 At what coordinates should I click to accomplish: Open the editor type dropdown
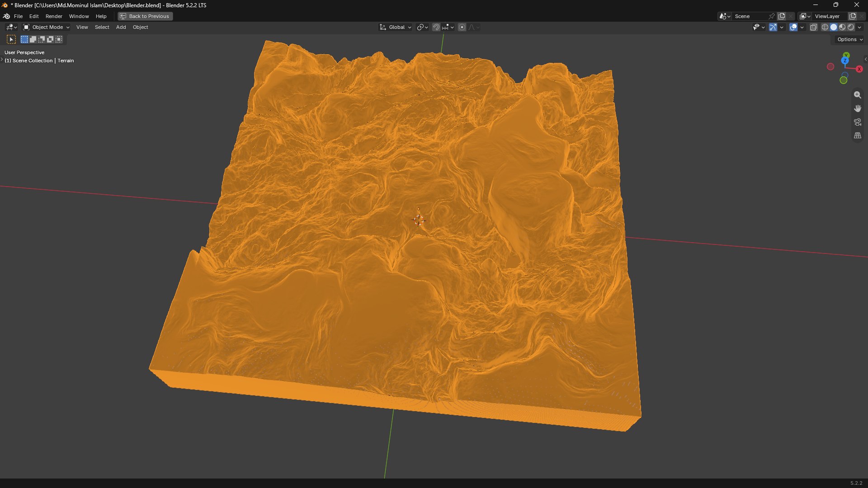point(11,27)
